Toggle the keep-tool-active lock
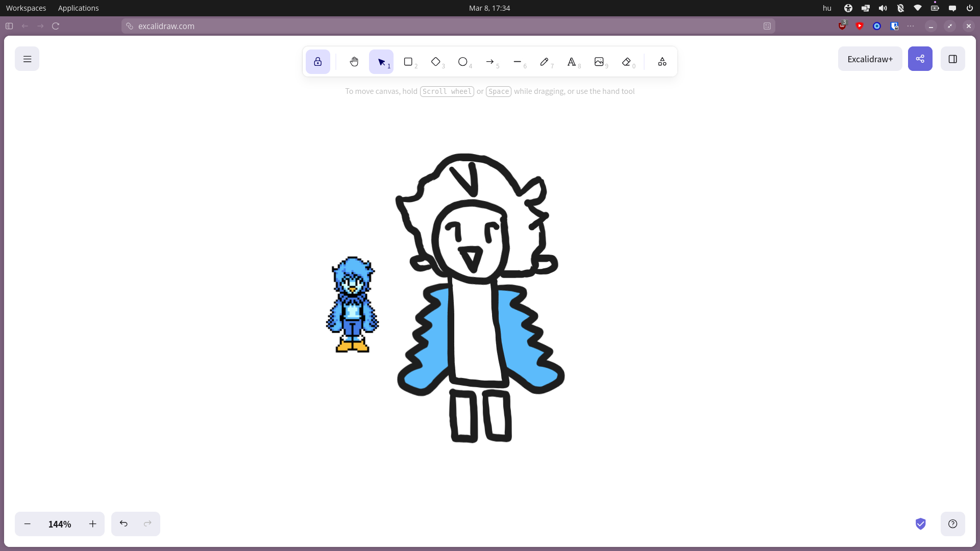The height and width of the screenshot is (551, 980). click(x=317, y=62)
